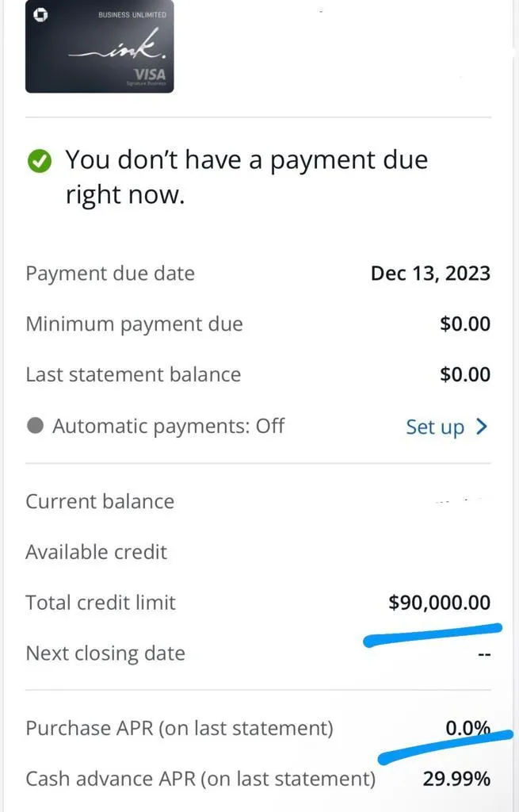Viewport: 519px width, 812px height.
Task: Click the gray automatic payments status dot
Action: coord(35,426)
